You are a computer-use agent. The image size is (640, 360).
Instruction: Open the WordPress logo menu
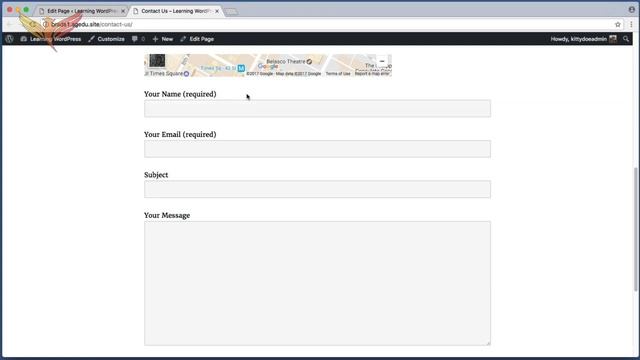(x=9, y=39)
